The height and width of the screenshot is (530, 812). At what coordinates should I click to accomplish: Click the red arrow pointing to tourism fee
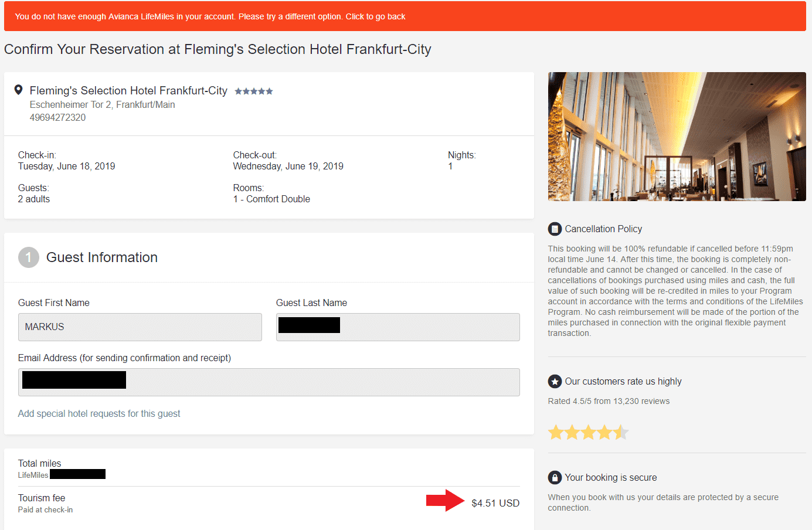coord(445,501)
